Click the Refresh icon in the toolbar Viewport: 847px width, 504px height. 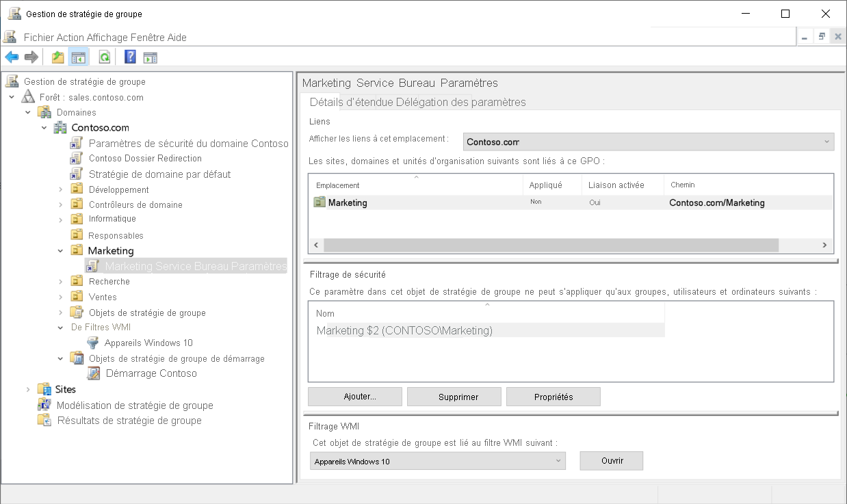[x=104, y=57]
